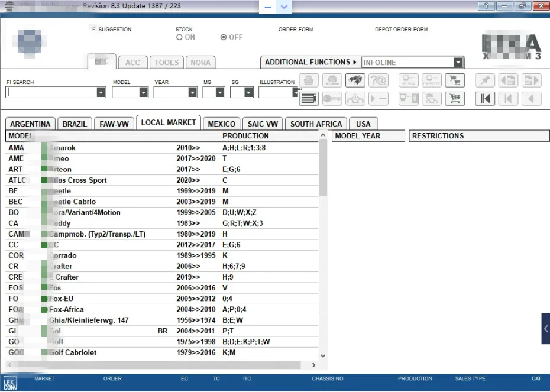Click the printer icon in the toolbar
The height and width of the screenshot is (392, 550).
[309, 80]
